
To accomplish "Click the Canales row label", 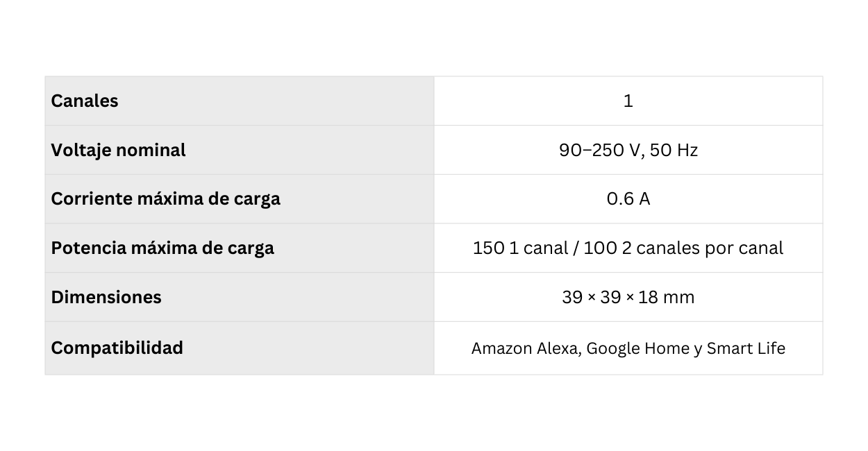I will tap(85, 101).
